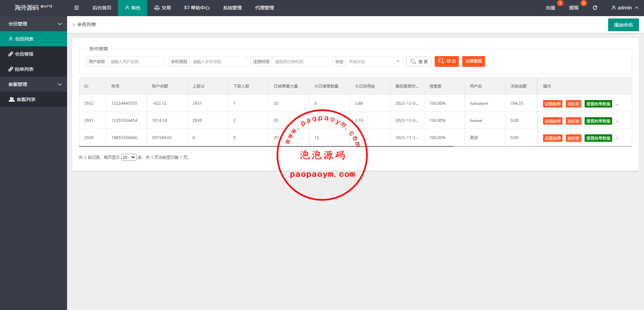This screenshot has height=310, width=644.
Task: Open the 充值 notifications with badge 1
Action: coord(550,8)
